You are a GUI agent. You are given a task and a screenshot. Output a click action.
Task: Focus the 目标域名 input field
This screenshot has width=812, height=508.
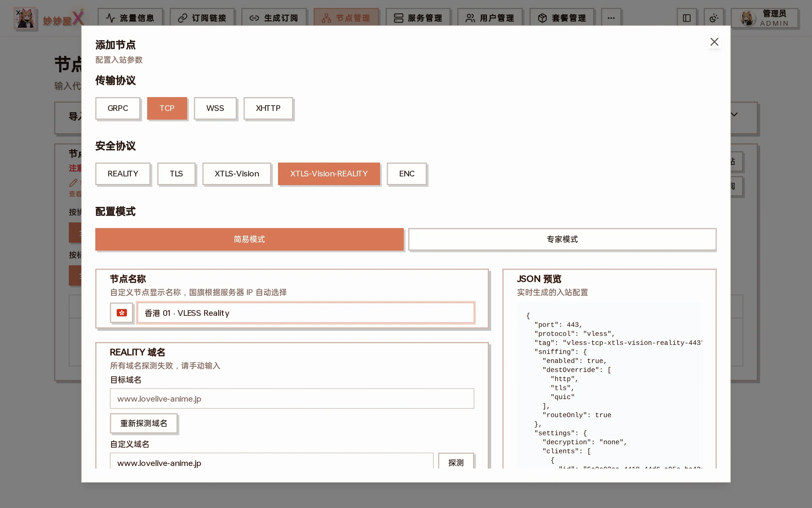tap(292, 398)
